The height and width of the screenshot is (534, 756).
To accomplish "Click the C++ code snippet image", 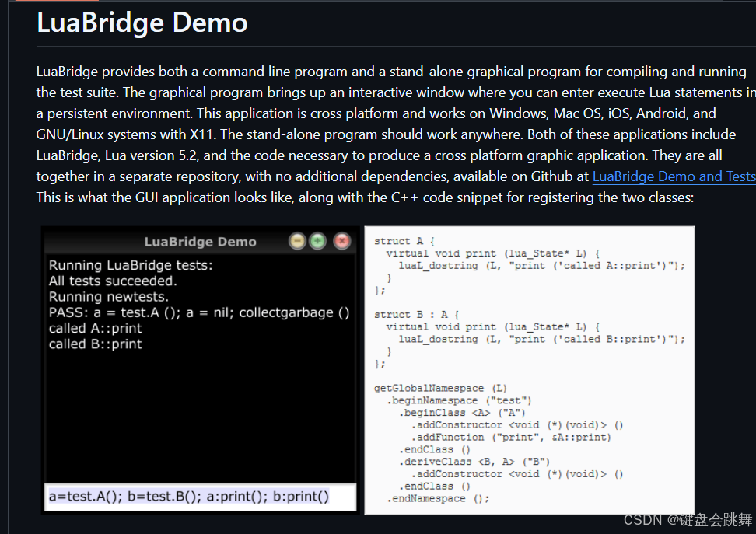I will 530,370.
